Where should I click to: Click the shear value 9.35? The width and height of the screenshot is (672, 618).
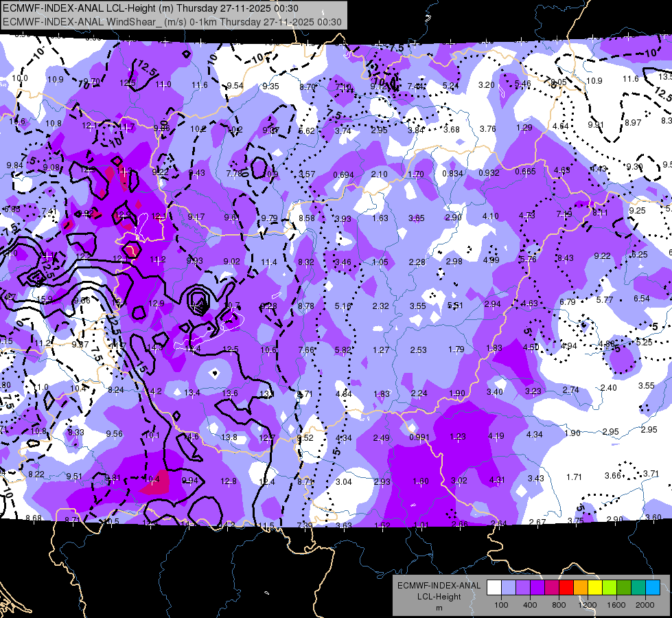271,87
